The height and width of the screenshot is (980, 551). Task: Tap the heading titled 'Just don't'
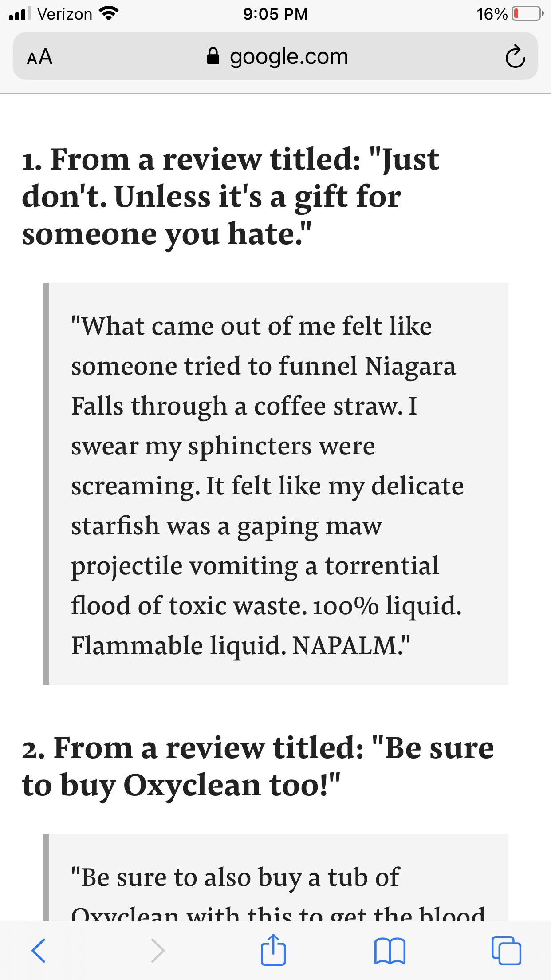pyautogui.click(x=231, y=195)
